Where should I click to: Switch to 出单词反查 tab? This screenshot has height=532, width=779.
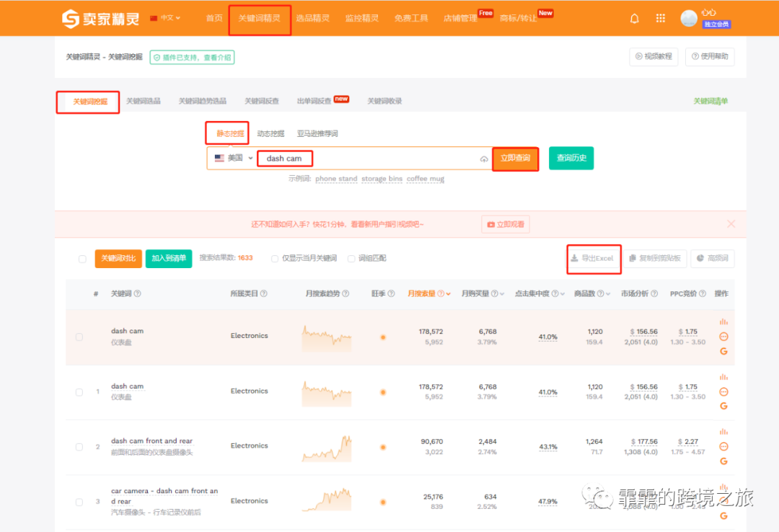[314, 101]
